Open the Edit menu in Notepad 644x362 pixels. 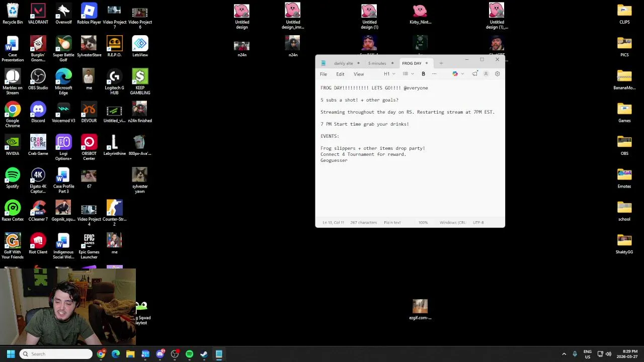340,74
